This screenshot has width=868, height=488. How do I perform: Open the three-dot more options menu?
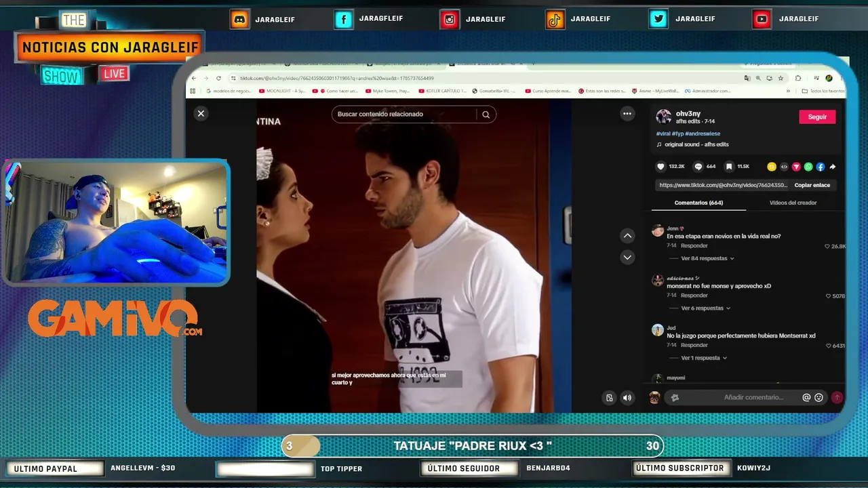tap(627, 114)
